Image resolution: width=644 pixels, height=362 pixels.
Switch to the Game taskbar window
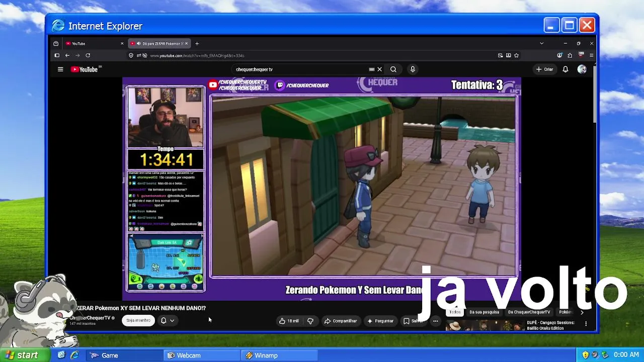click(124, 355)
